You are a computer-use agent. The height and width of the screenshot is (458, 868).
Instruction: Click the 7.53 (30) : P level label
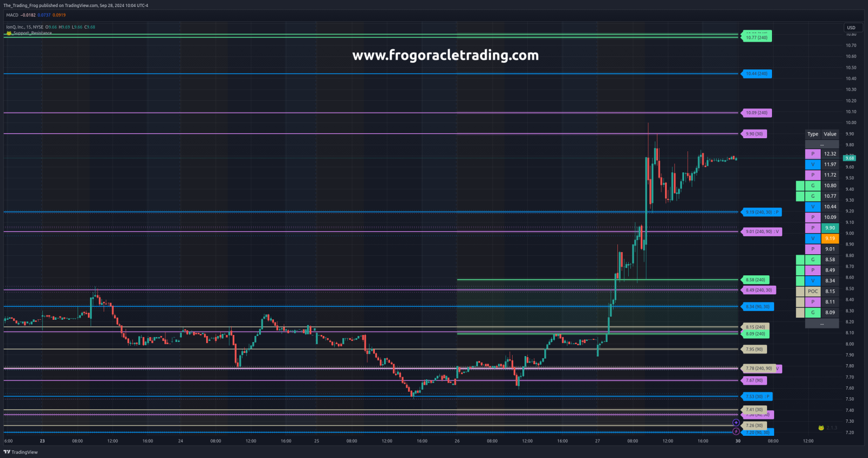[x=757, y=397]
